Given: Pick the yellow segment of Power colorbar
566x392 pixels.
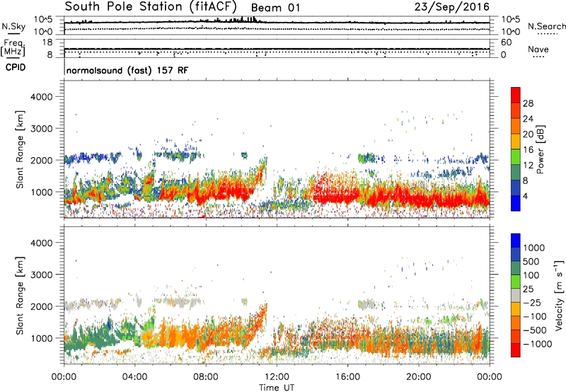Looking at the screenshot, I should point(516,142).
